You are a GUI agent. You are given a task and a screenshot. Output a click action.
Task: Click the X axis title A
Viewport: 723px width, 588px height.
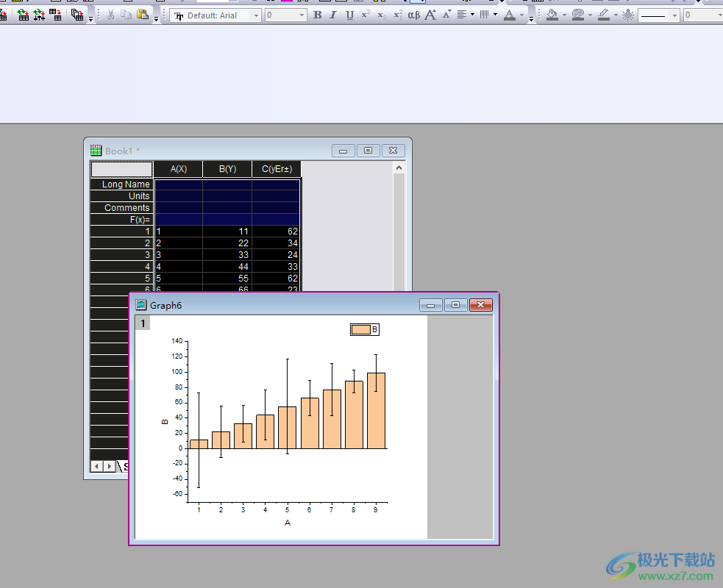[x=288, y=523]
